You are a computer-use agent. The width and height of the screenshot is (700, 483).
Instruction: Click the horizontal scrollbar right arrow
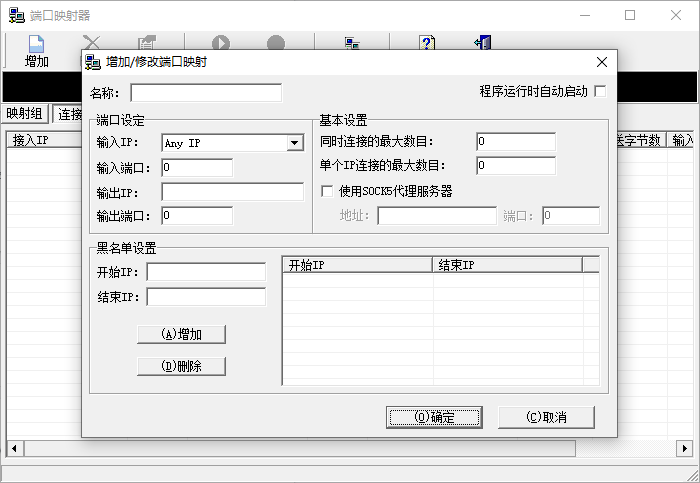(x=685, y=448)
